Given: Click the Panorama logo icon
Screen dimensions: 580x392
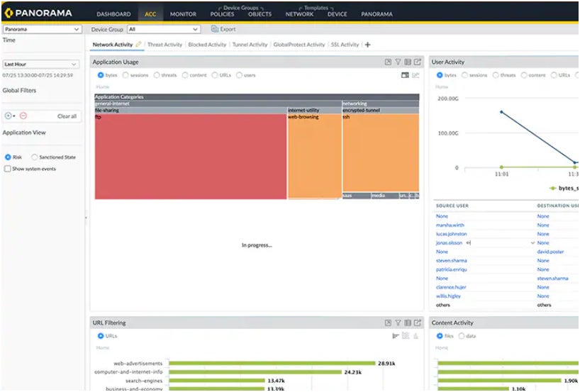Looking at the screenshot, I should click(8, 13).
